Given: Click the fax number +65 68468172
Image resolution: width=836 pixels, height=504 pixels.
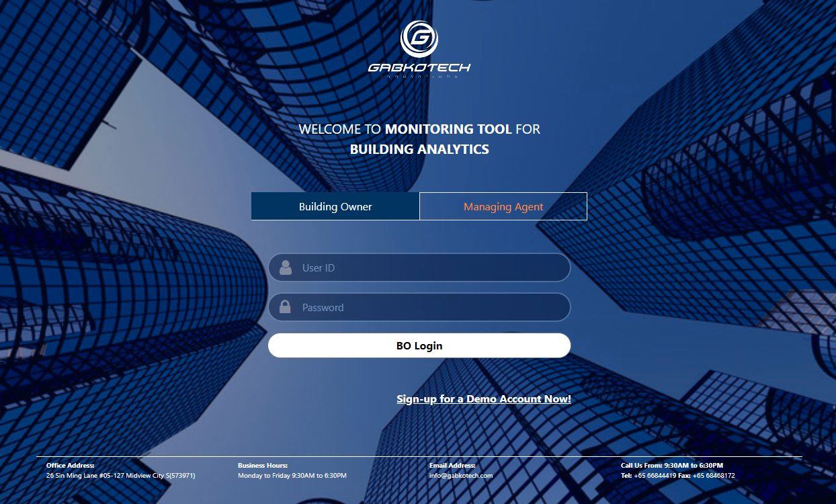Looking at the screenshot, I should point(712,475).
